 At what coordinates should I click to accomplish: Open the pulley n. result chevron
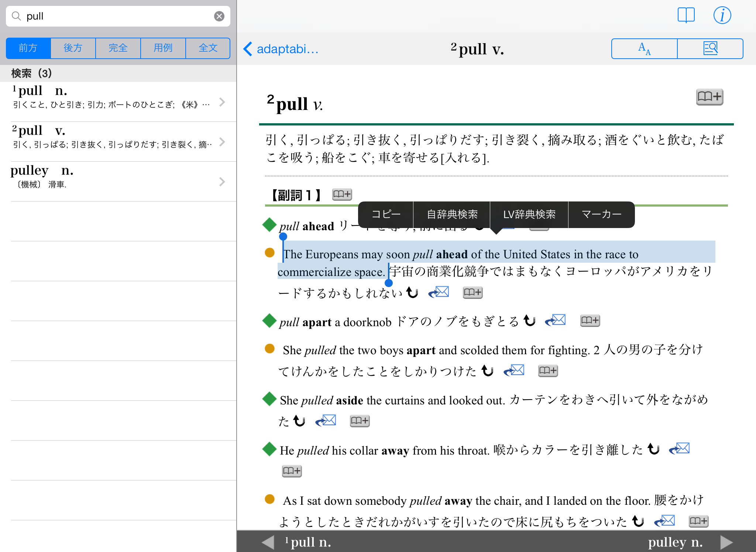pyautogui.click(x=222, y=182)
